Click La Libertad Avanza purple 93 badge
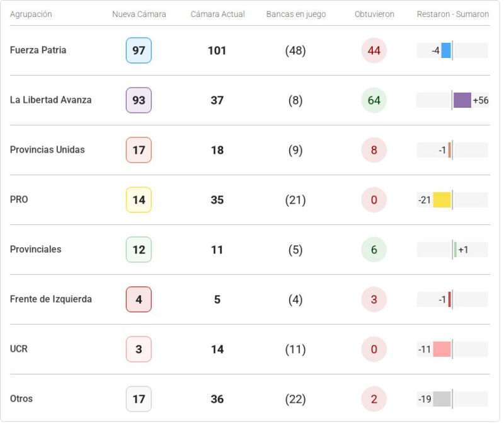Screen dimensions: 504x423 139,100
